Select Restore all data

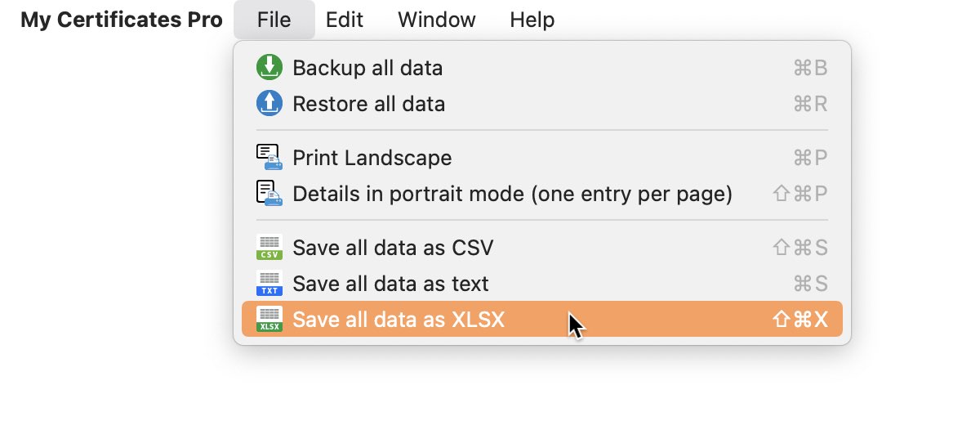(542, 104)
